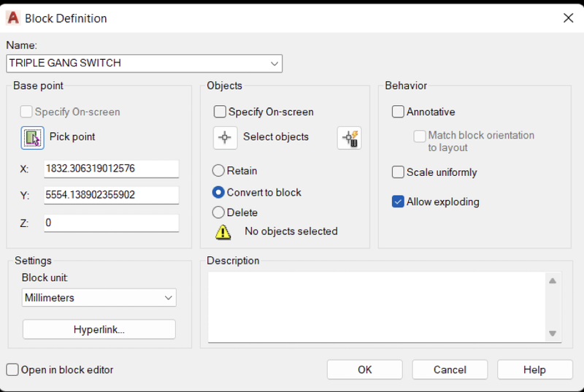Enable Open in block editor
This screenshot has width=584, height=392.
(x=12, y=369)
